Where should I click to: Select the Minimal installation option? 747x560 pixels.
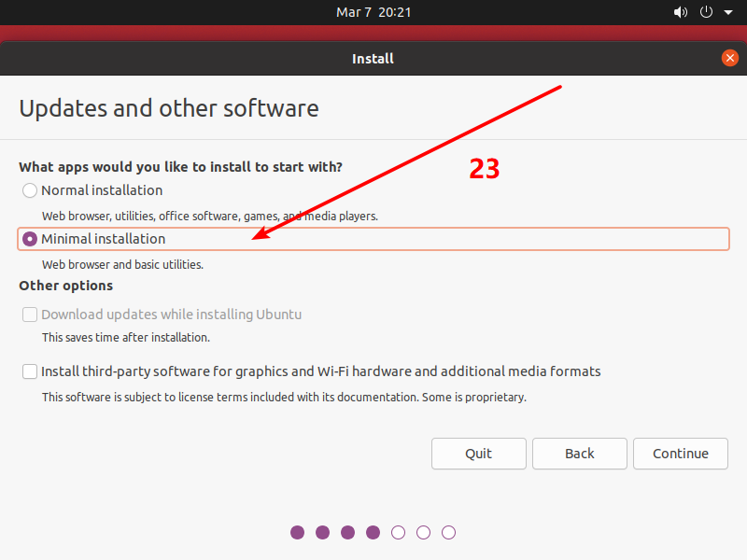[29, 239]
